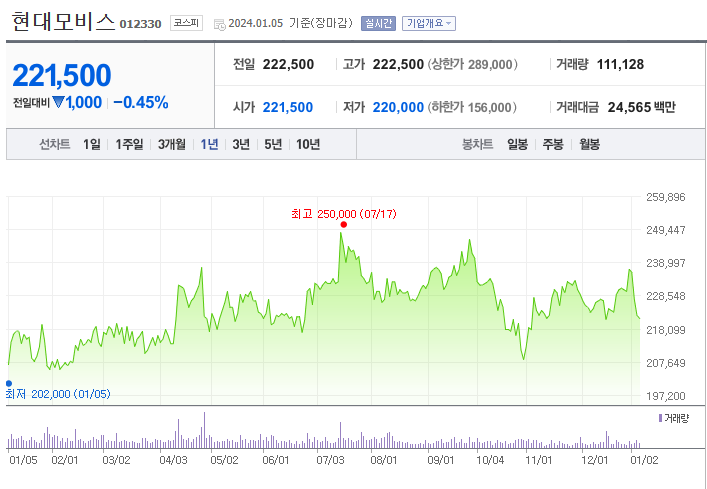Click the 01/02 date axis label
Screen dimensions: 707x489
pyautogui.click(x=645, y=460)
